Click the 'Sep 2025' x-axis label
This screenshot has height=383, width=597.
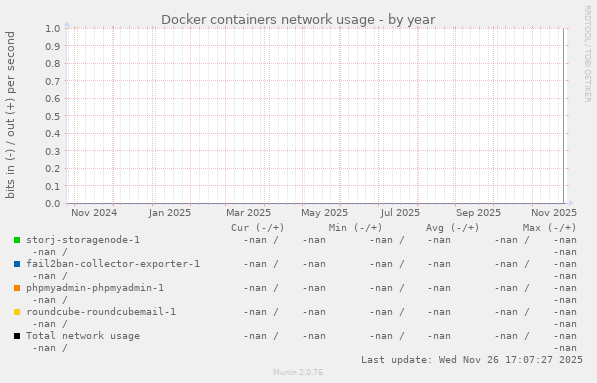478,212
